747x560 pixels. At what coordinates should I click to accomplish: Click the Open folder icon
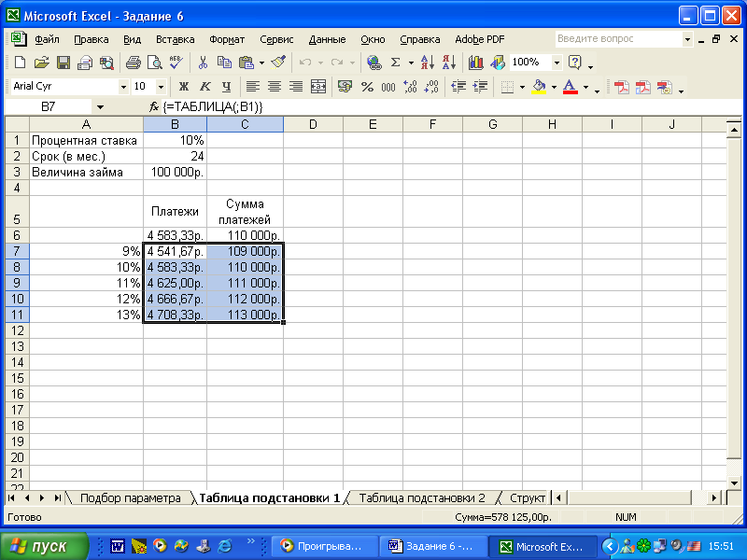pos(41,63)
